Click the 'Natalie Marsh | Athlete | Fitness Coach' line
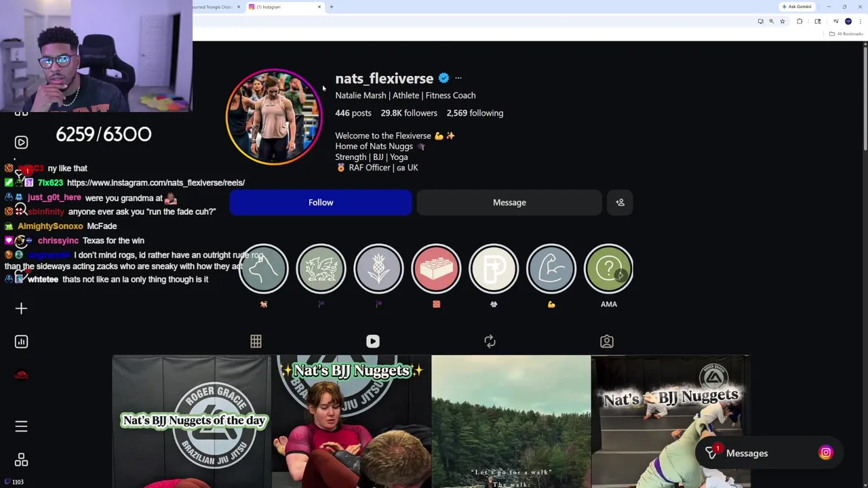This screenshot has height=488, width=868. 405,96
